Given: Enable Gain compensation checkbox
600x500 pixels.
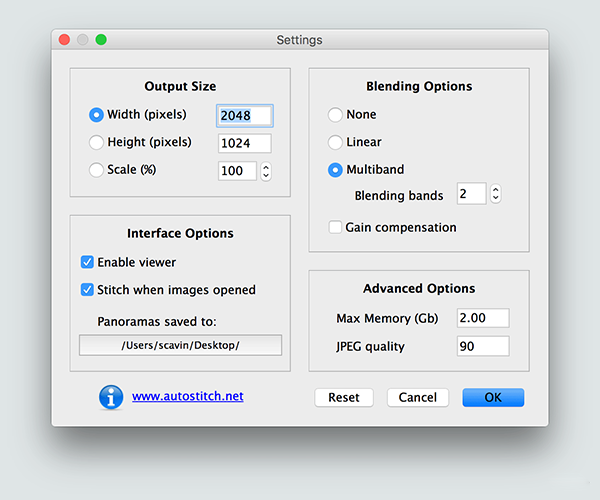Looking at the screenshot, I should [335, 227].
